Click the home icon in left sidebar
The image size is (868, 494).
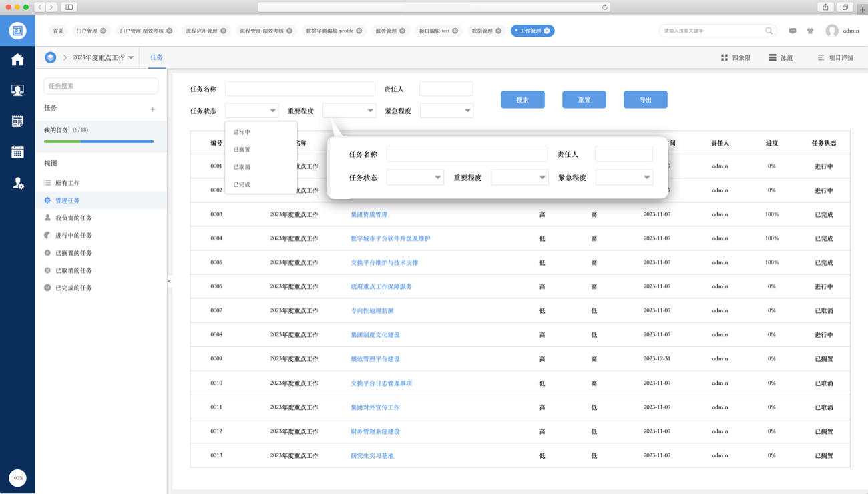[17, 60]
